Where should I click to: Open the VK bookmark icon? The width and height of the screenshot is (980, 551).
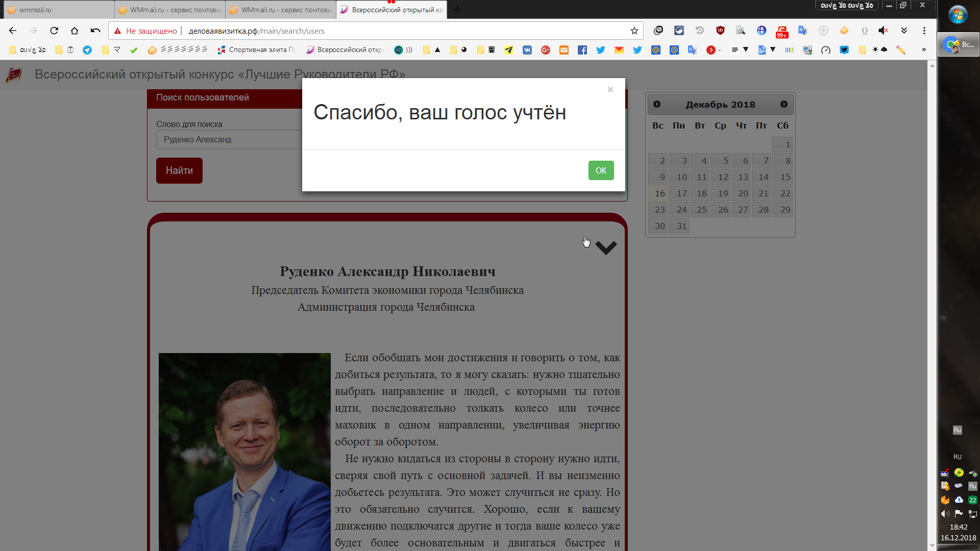tap(527, 50)
